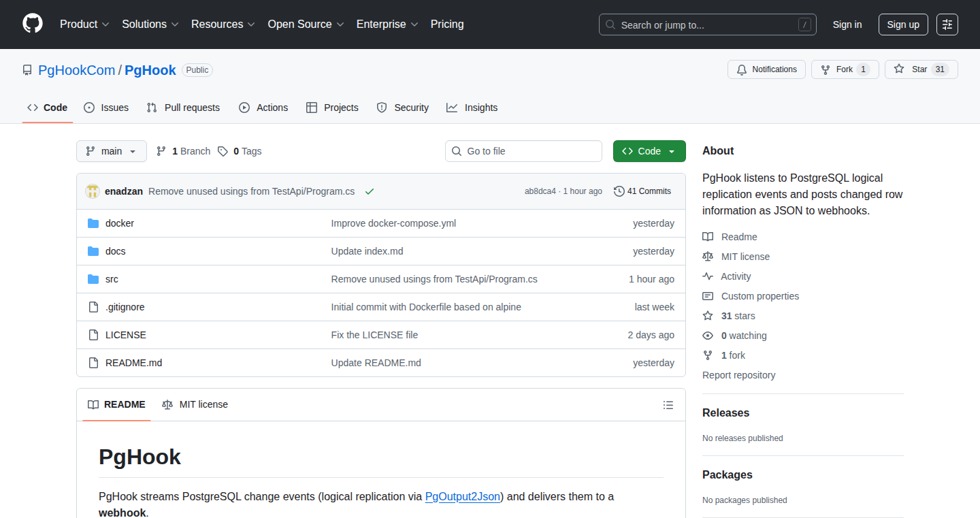980x518 pixels.
Task: Click the Go to file input
Action: 524,151
